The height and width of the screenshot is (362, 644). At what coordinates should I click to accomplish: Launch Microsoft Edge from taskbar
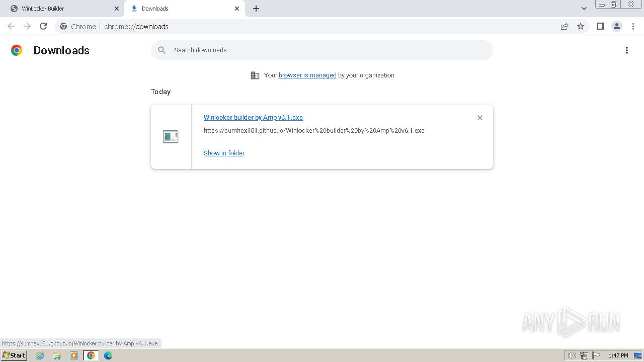point(108,355)
